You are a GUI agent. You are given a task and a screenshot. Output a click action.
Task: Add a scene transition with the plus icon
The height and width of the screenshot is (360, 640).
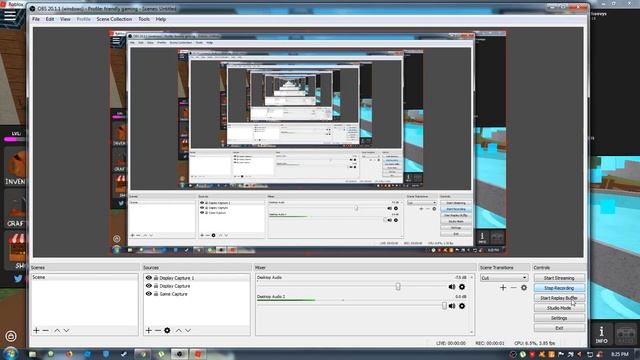click(x=503, y=288)
